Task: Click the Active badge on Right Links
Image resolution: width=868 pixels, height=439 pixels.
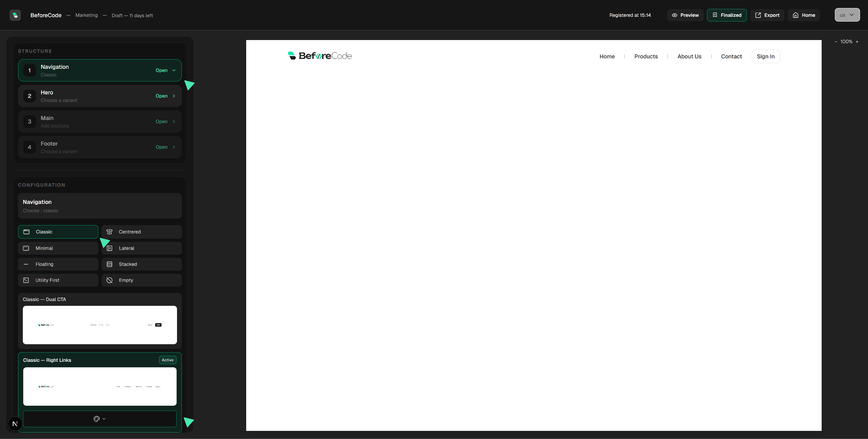Action: tap(168, 360)
